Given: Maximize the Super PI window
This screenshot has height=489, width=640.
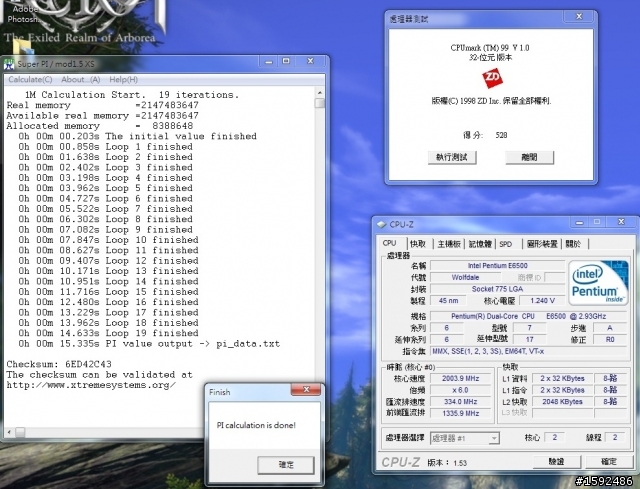Looking at the screenshot, I should coord(286,61).
